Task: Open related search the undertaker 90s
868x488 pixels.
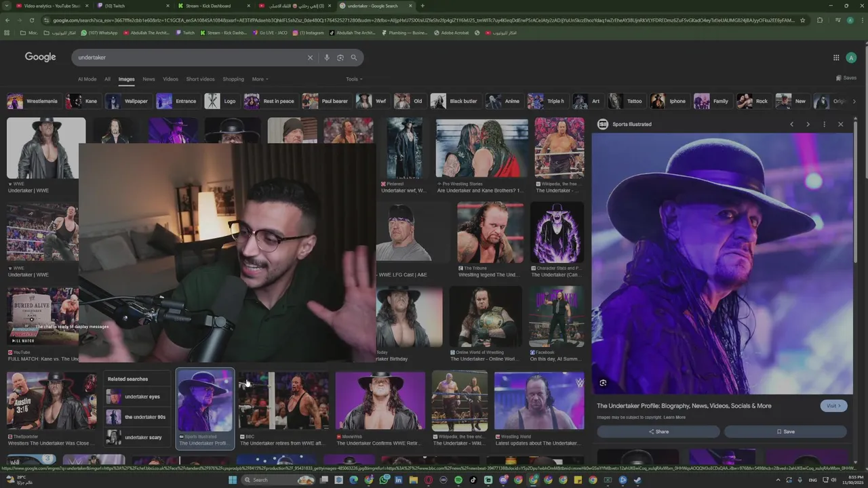Action: click(136, 418)
